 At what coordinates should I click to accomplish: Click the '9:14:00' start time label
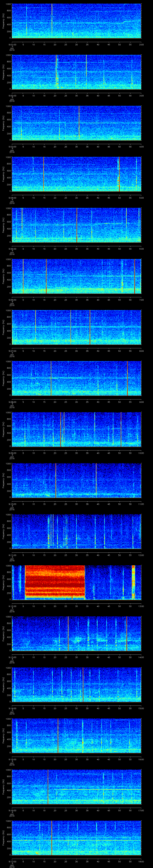pos(12,708)
